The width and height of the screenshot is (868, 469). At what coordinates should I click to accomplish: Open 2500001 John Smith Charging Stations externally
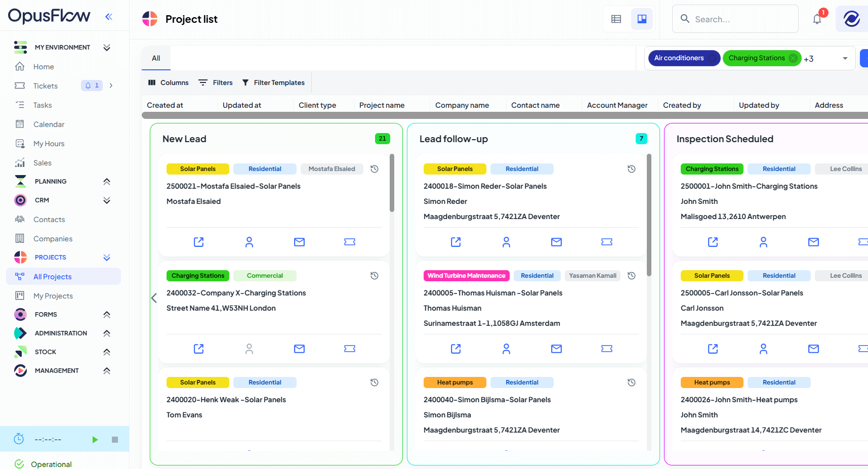pos(713,242)
